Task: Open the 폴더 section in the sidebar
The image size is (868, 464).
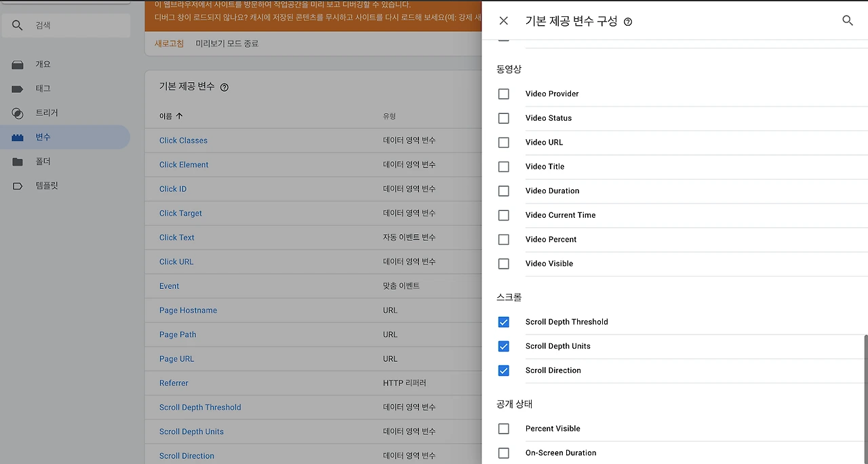Action: (x=43, y=162)
